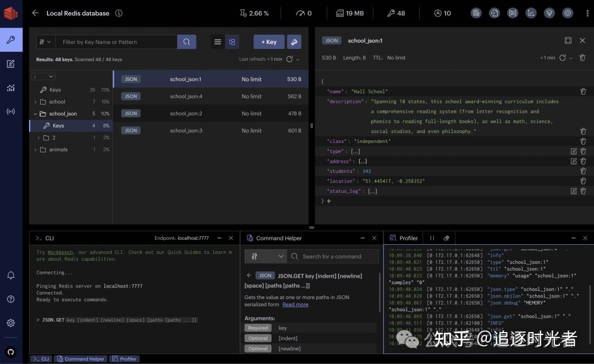The height and width of the screenshot is (364, 594).
Task: Select the school_json:3 key row
Action: tap(211, 130)
